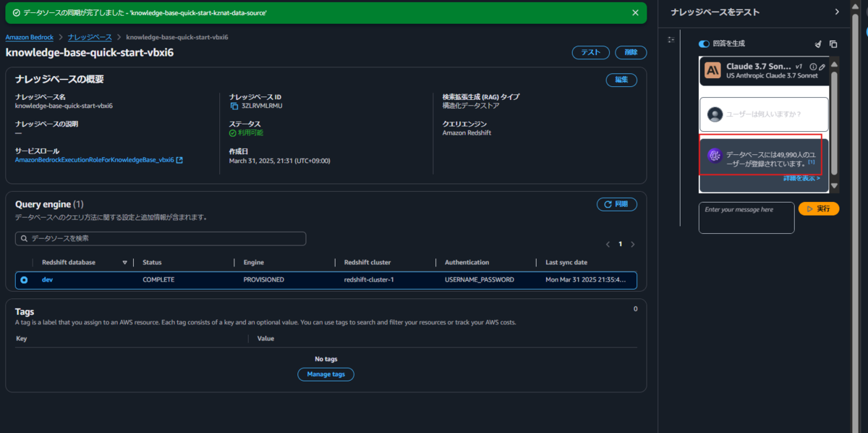Click chat scrollbar up arrow
868x433 pixels.
[834, 65]
